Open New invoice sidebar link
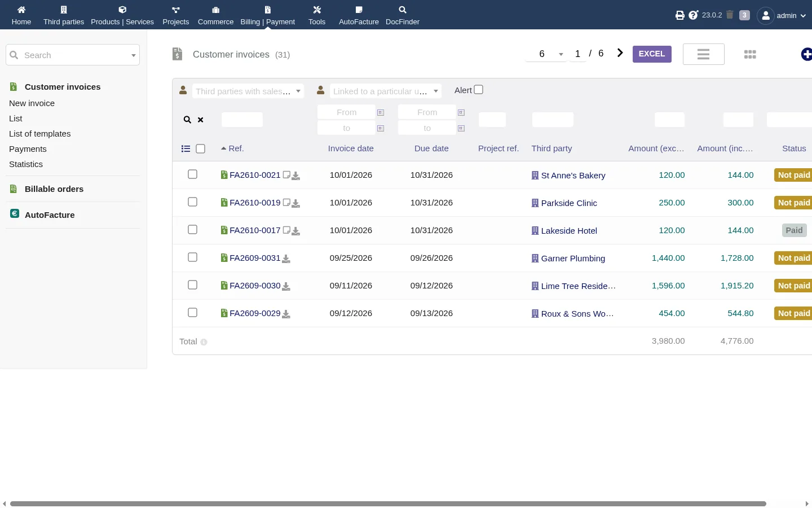 coord(32,103)
